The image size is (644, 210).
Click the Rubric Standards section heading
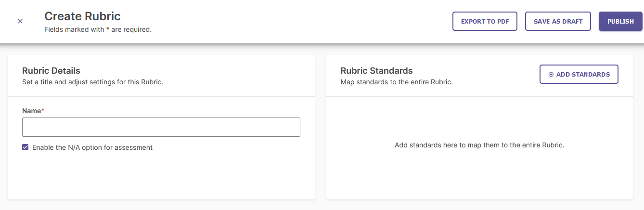click(376, 71)
